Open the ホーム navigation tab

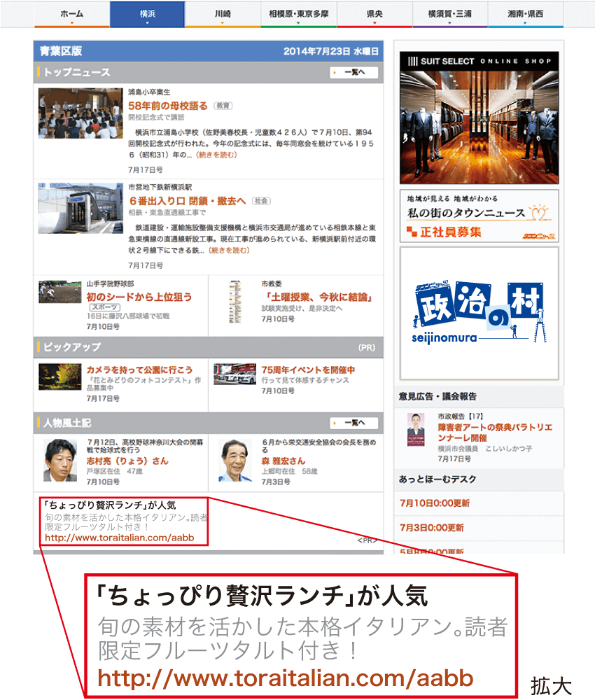(71, 14)
